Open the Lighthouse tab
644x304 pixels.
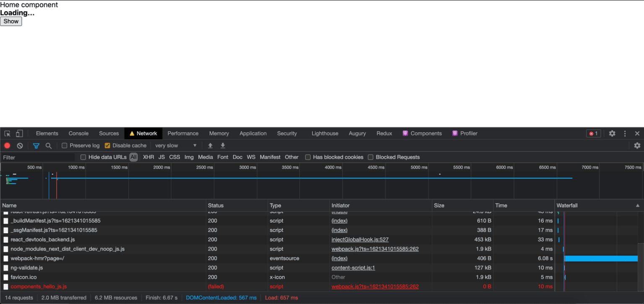[325, 133]
